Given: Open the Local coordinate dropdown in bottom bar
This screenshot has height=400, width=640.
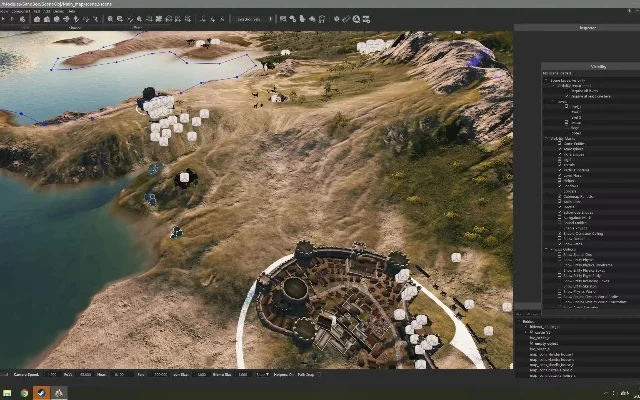Looking at the screenshot, I should point(262,374).
